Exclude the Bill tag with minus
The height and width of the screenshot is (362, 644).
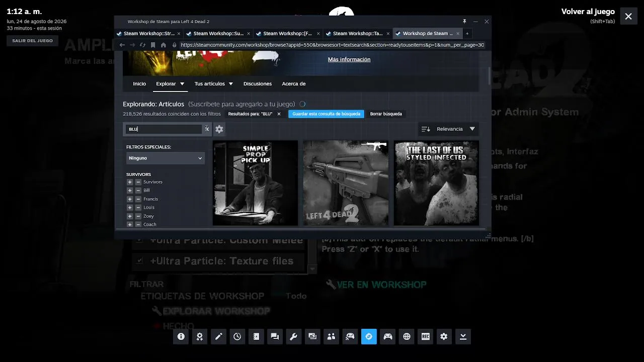click(138, 191)
